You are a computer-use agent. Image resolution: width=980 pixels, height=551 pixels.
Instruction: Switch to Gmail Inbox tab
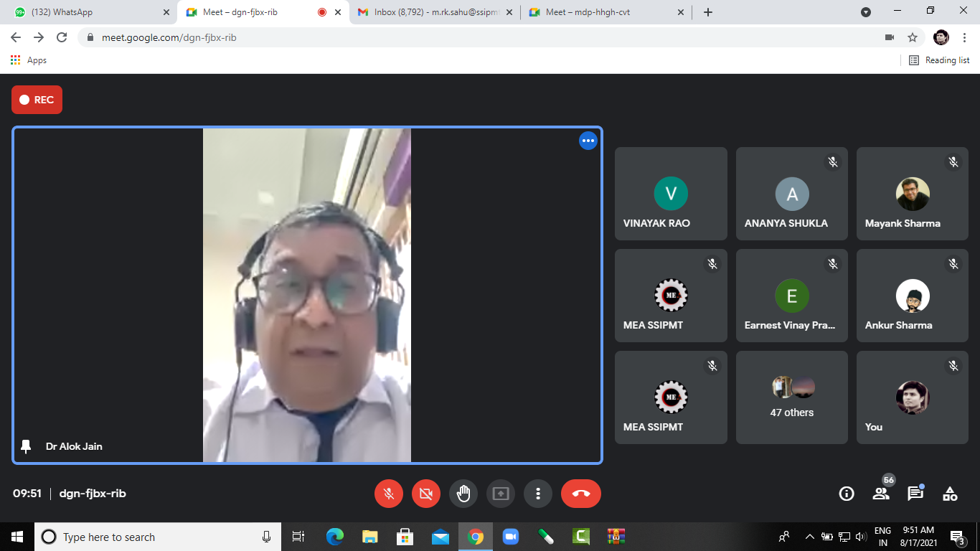[x=434, y=12]
